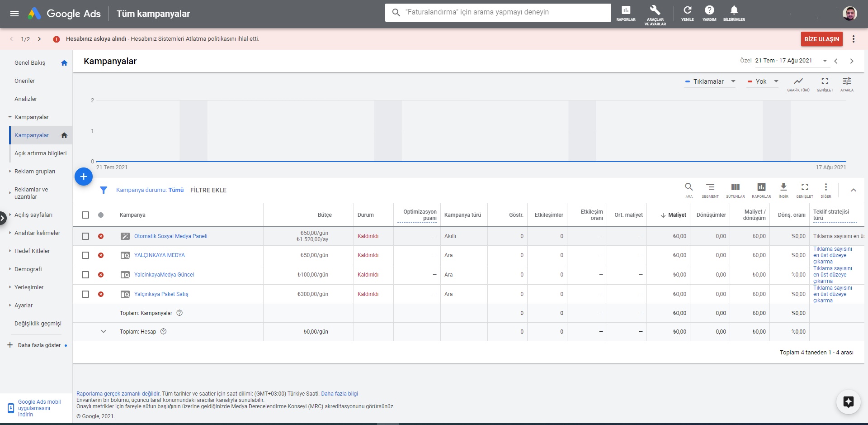Check the YALÇINKAYA MEDYA row checkbox
The image size is (868, 425).
tap(85, 255)
